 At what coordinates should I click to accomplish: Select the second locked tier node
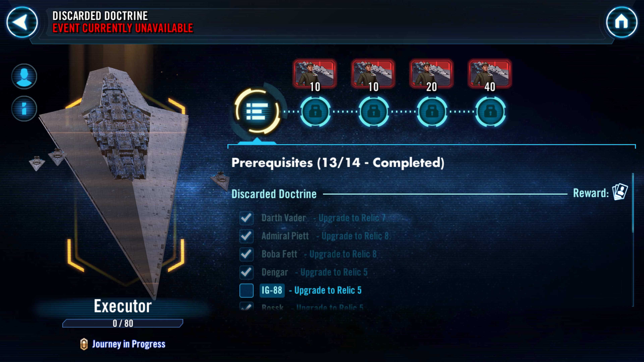click(373, 111)
